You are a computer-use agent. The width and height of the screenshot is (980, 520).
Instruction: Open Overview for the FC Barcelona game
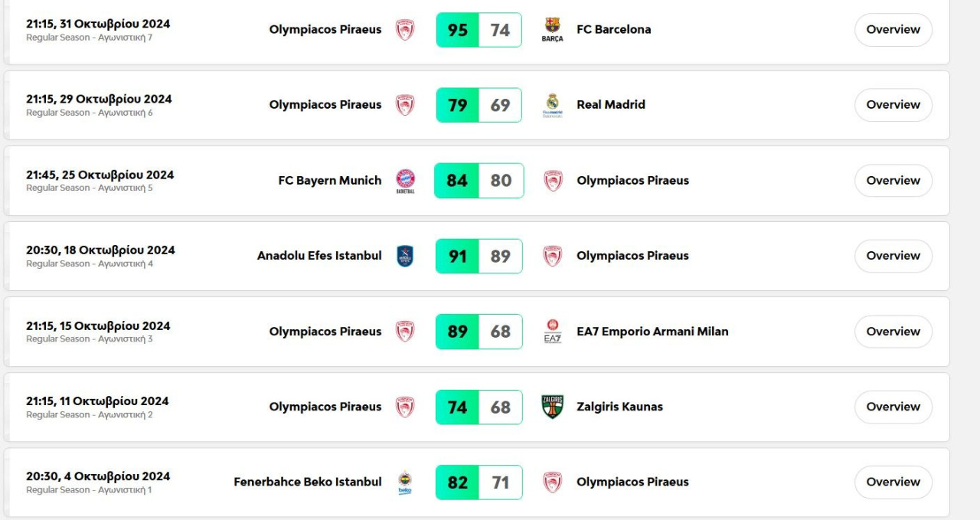(893, 30)
